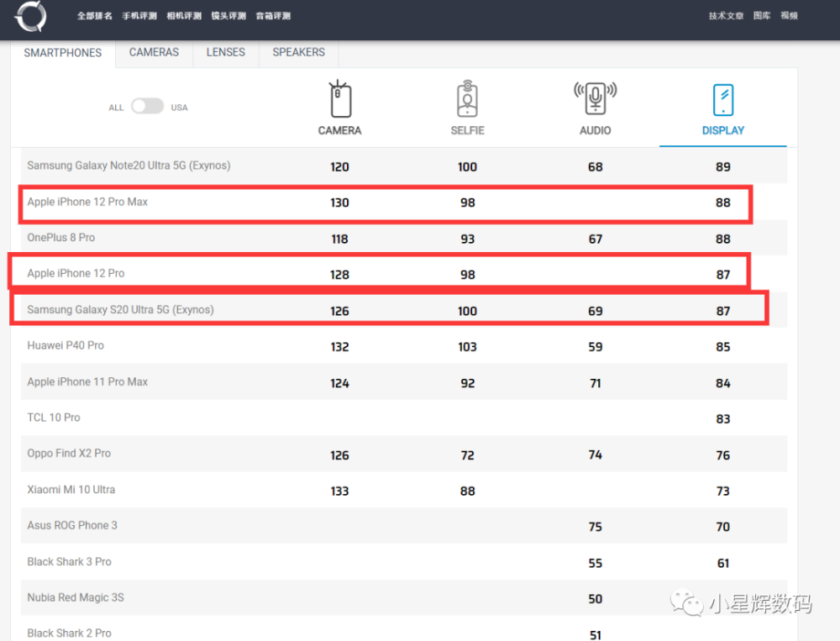The width and height of the screenshot is (840, 641).
Task: Open Samsung Galaxy S20 Ultra 5G (Exynos)
Action: click(120, 309)
